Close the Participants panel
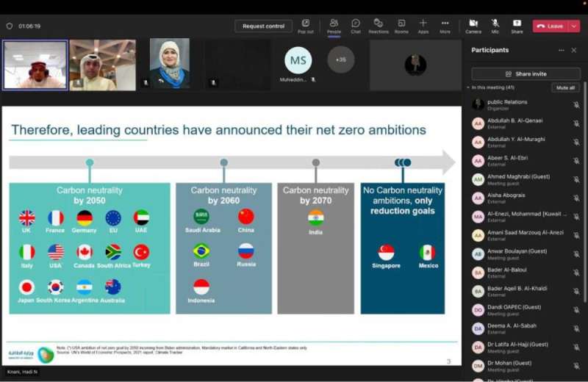Screen dimensions: 588x382 (574, 50)
